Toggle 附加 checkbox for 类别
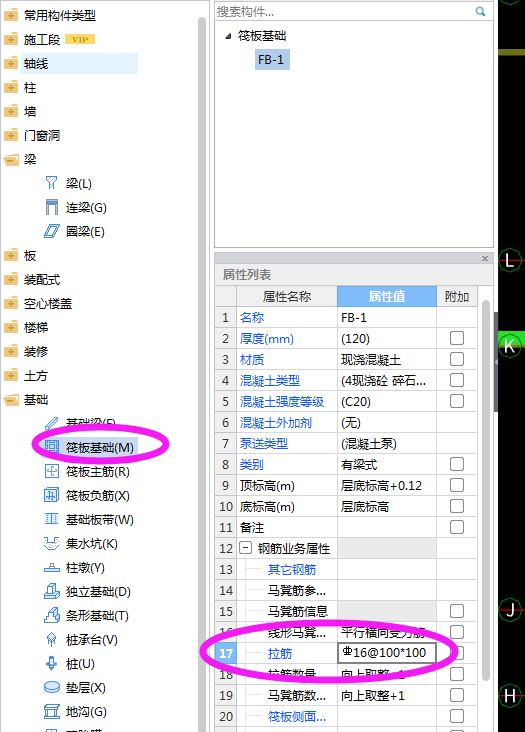The height and width of the screenshot is (732, 525). [x=457, y=464]
